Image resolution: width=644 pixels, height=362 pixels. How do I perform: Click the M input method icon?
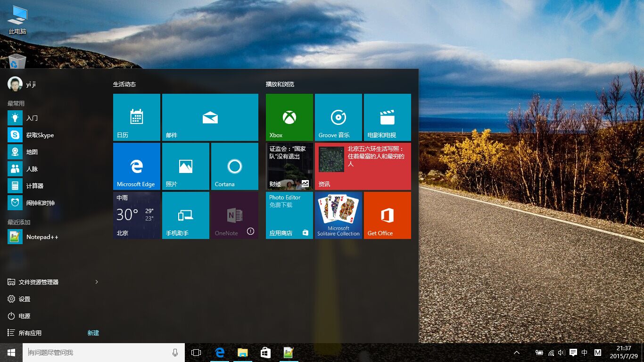point(598,353)
